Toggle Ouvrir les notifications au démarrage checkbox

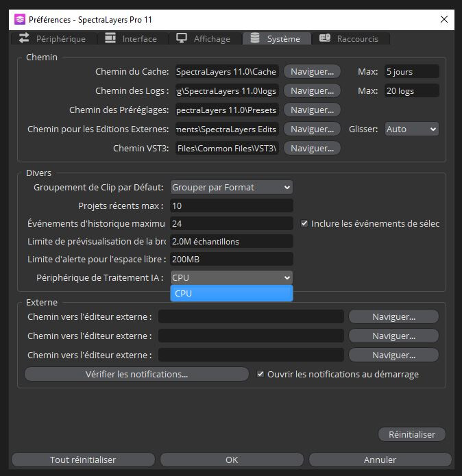pyautogui.click(x=260, y=374)
